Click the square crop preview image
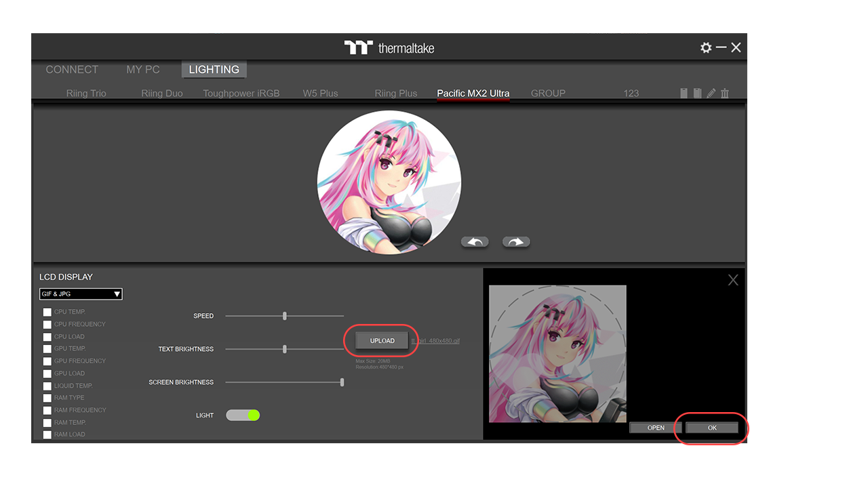The width and height of the screenshot is (868, 488). point(557,354)
